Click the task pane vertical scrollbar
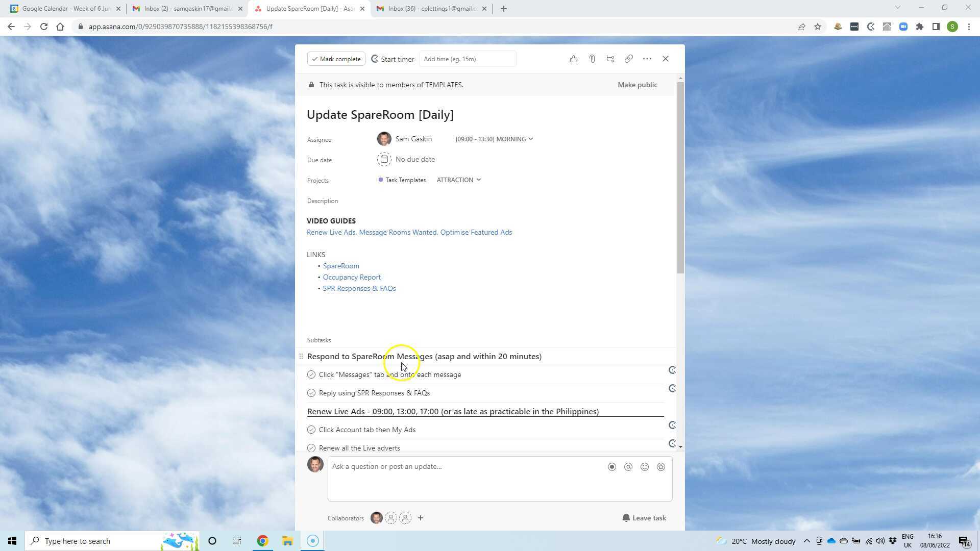 pyautogui.click(x=680, y=177)
